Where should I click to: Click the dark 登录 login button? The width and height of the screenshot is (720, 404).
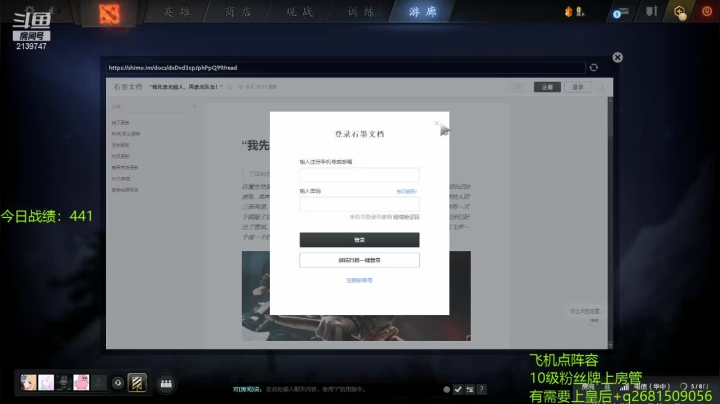click(359, 240)
